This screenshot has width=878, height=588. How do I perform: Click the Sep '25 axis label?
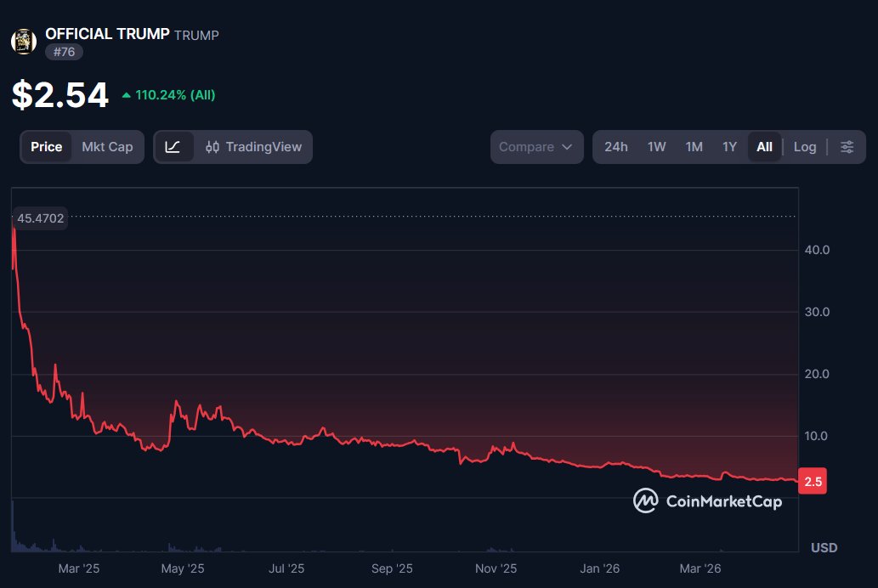pos(392,568)
